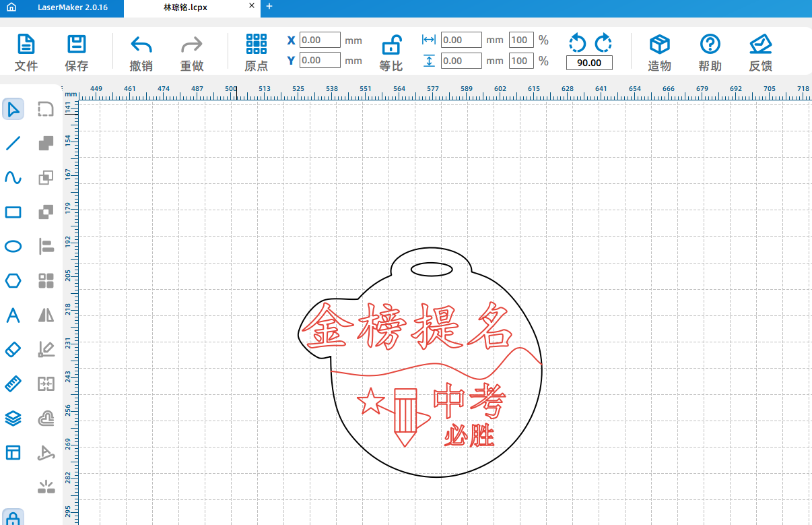
Task: Open 帮助 (Help)
Action: (x=710, y=53)
